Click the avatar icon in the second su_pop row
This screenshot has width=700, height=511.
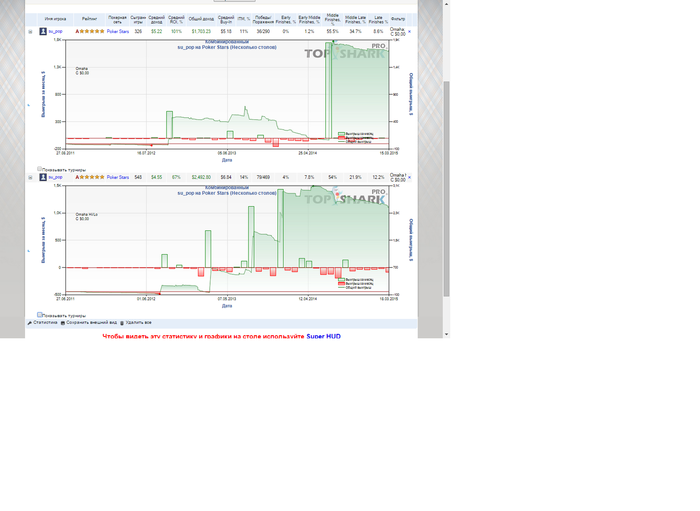pyautogui.click(x=43, y=177)
